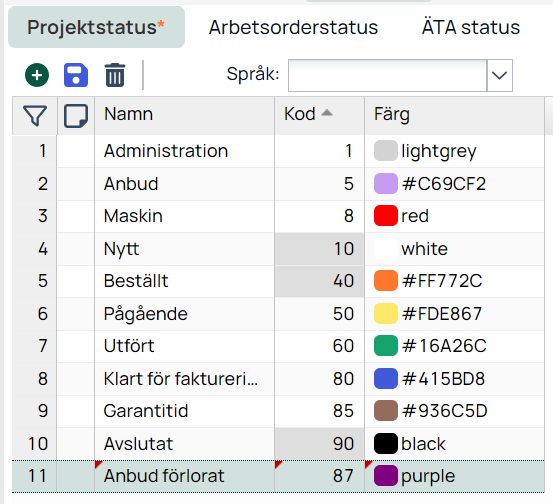The image size is (553, 504).
Task: Click the note icon column header
Action: coord(76,115)
